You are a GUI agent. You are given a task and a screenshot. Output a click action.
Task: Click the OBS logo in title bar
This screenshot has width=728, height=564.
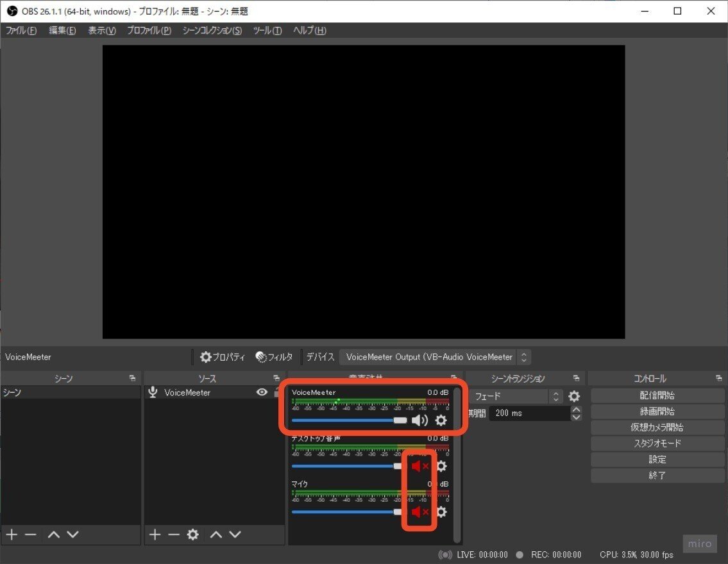tap(12, 11)
